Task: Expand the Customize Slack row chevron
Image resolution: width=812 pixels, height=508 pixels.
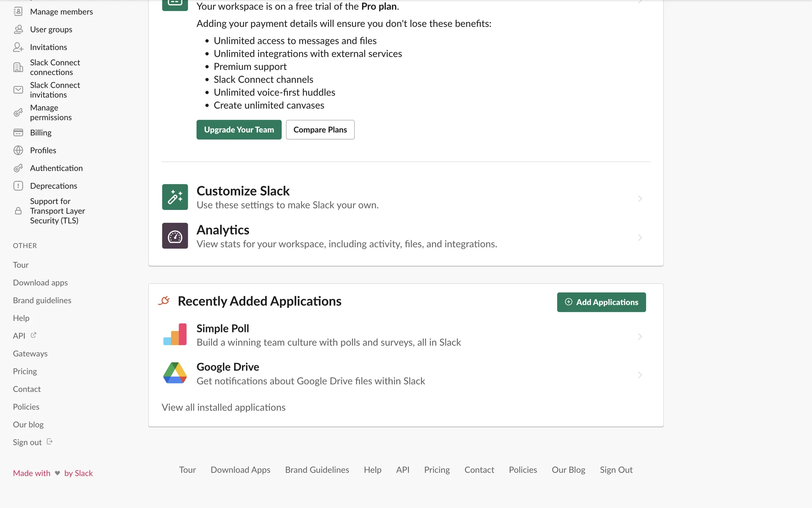Action: click(x=639, y=199)
